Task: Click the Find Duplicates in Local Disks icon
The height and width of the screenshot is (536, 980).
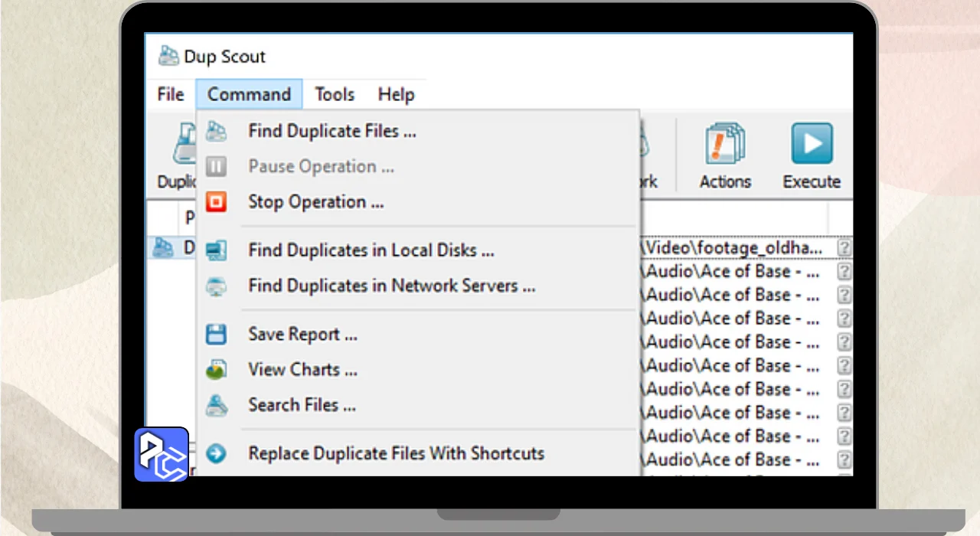Action: point(217,250)
